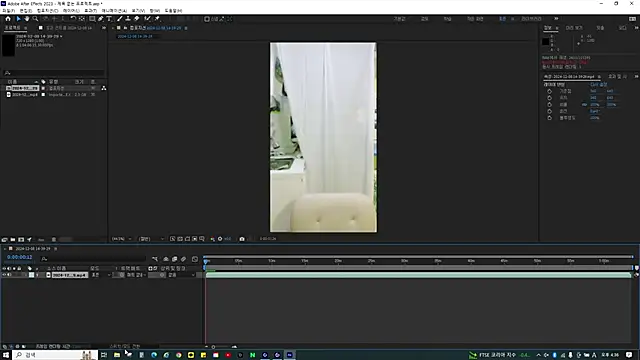
Task: Open layer parent and link dropdown
Action: tap(181, 275)
